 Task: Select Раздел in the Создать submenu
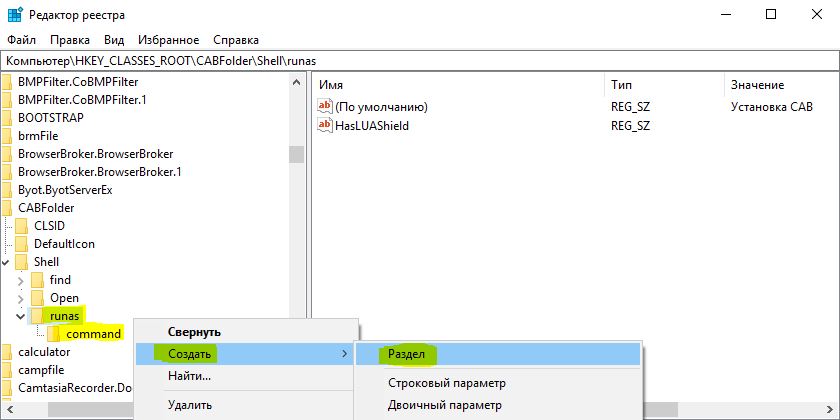point(498,354)
